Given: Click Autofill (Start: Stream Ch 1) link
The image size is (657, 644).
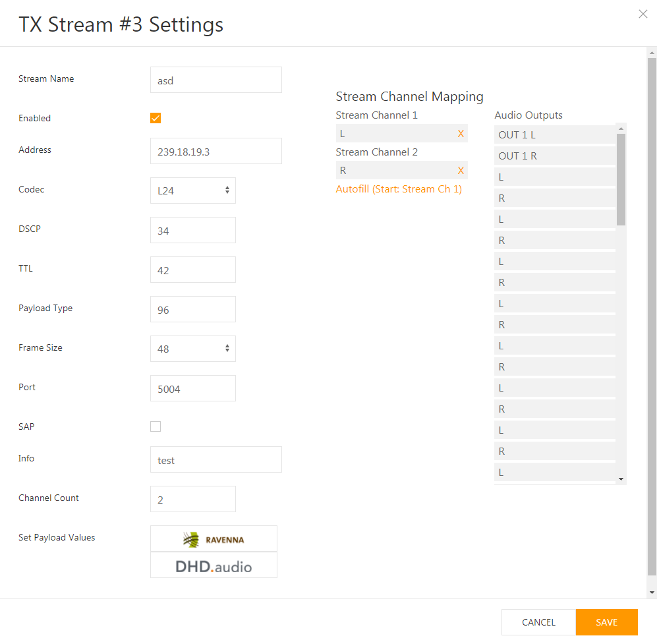Looking at the screenshot, I should [399, 189].
